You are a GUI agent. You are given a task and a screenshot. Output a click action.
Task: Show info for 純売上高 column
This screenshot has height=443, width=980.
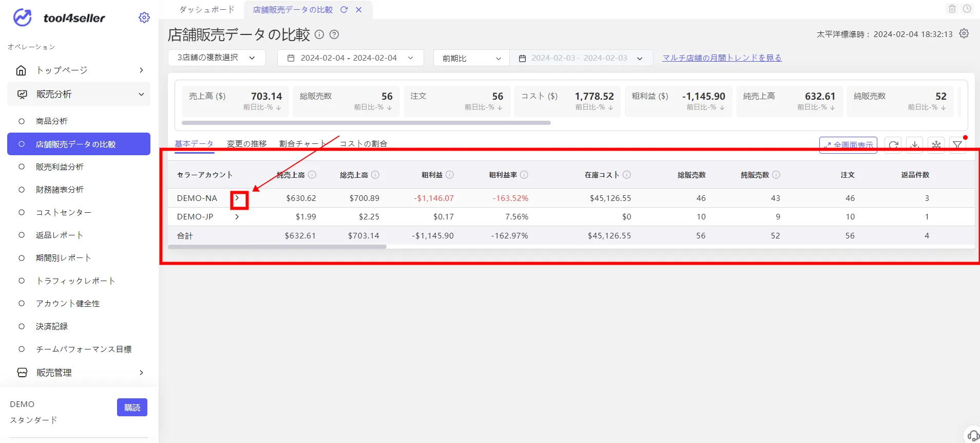coord(312,175)
